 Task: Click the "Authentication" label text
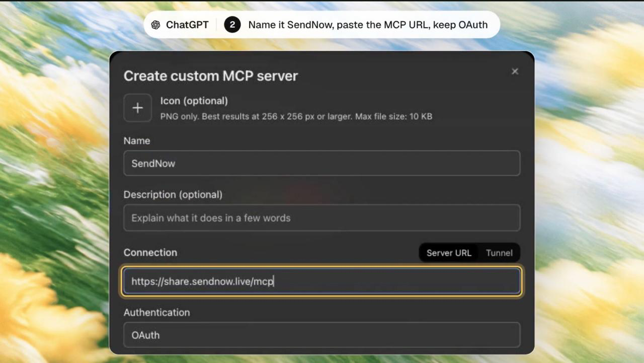[x=157, y=312]
